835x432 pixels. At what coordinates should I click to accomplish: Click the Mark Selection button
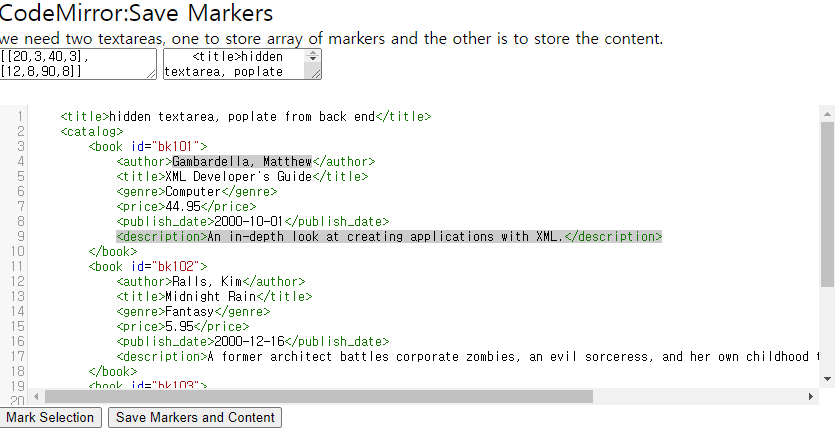[50, 417]
